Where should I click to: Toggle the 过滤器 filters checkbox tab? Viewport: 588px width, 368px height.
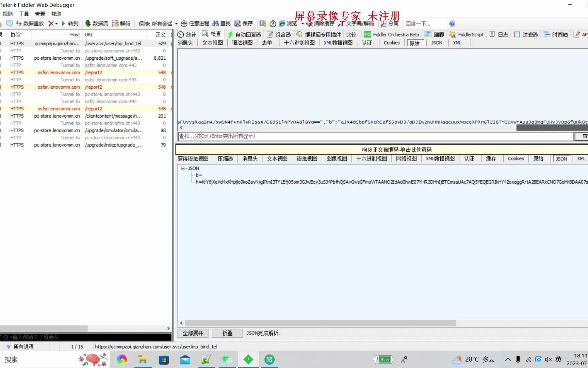tap(526, 34)
